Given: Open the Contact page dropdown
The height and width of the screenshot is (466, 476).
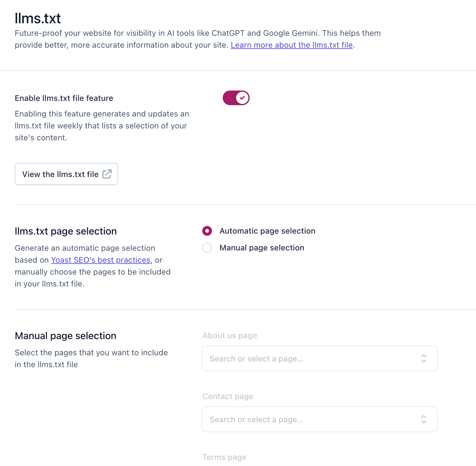Looking at the screenshot, I should coord(319,419).
